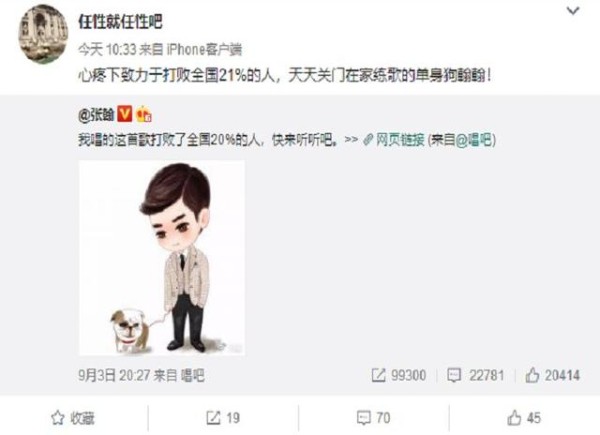The image size is (600, 435).
Task: Open the comments showing 70
Action: [373, 418]
